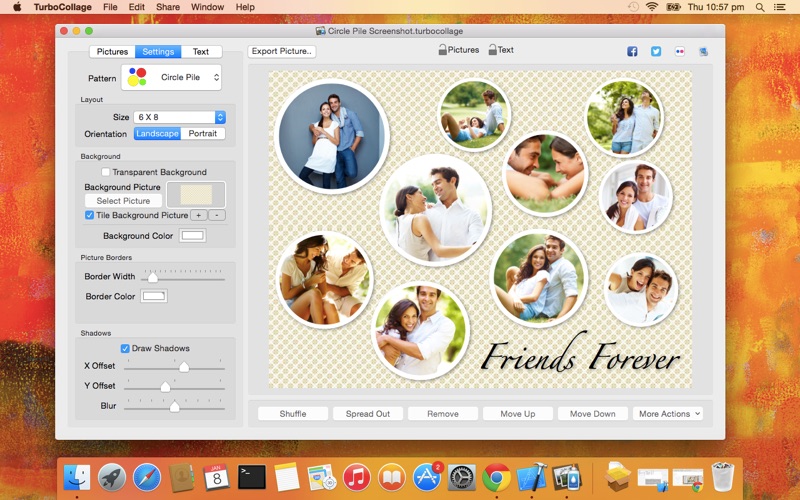This screenshot has width=800, height=500.
Task: Open the Circle Pile pattern dropdown
Action: 171,78
